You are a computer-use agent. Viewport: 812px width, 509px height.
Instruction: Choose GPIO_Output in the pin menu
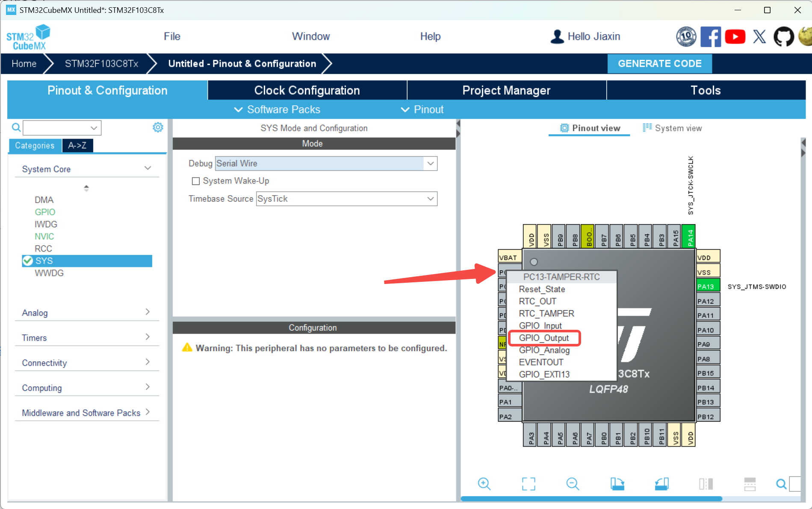tap(544, 338)
